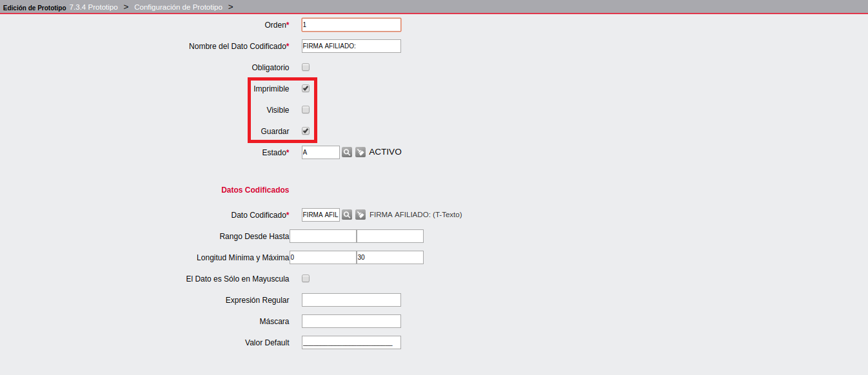Click the search icon next to Estado
Image resolution: width=868 pixels, height=375 pixels.
[x=347, y=152]
